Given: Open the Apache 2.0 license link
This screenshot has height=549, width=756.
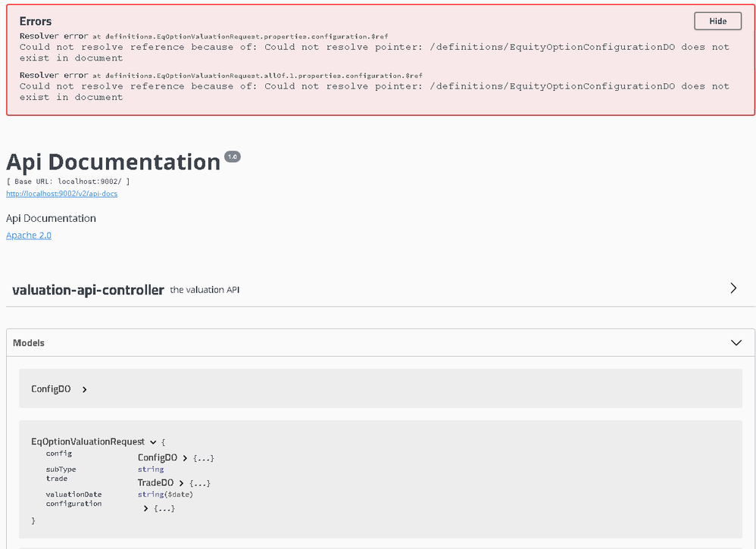Looking at the screenshot, I should (29, 236).
